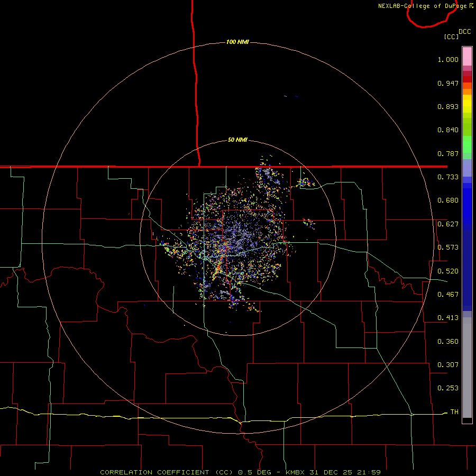Click the 0.840 scale value

[x=448, y=130]
